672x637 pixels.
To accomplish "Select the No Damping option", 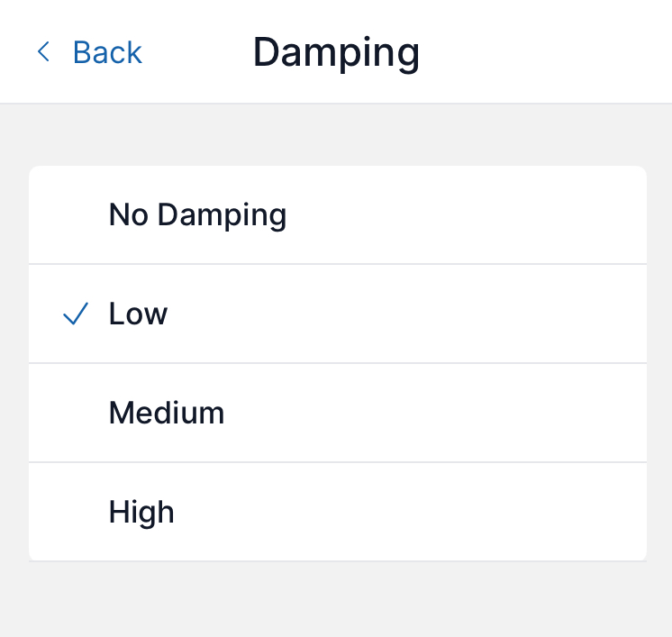I will [x=337, y=215].
